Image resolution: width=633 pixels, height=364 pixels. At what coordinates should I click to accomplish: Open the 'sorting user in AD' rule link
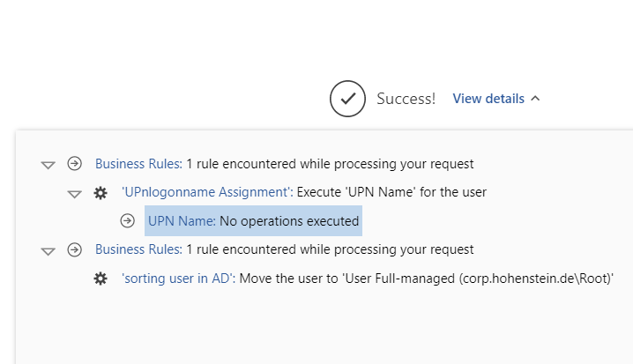(177, 279)
